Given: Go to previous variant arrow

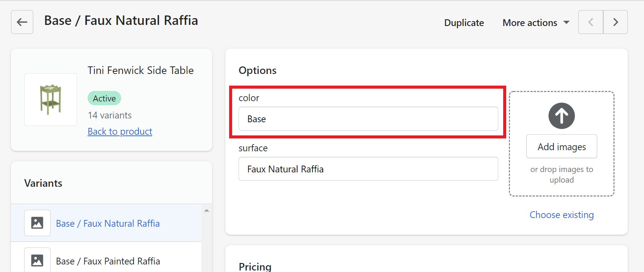Looking at the screenshot, I should (x=591, y=22).
